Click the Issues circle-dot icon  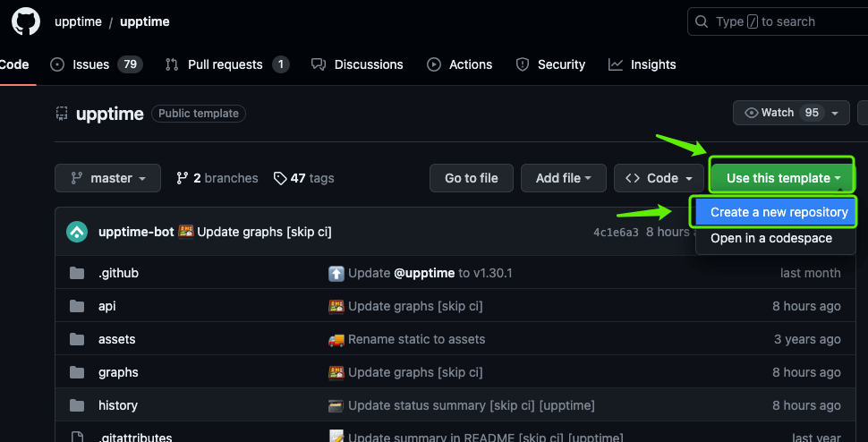pos(57,64)
